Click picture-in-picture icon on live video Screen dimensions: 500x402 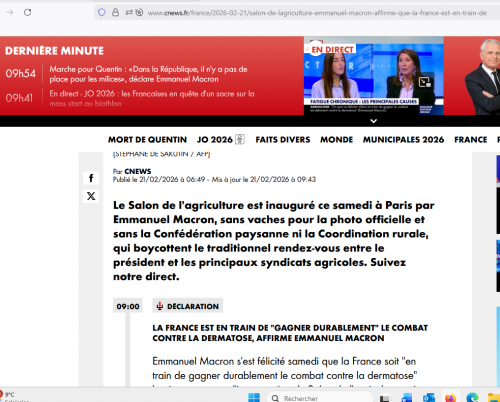425,82
